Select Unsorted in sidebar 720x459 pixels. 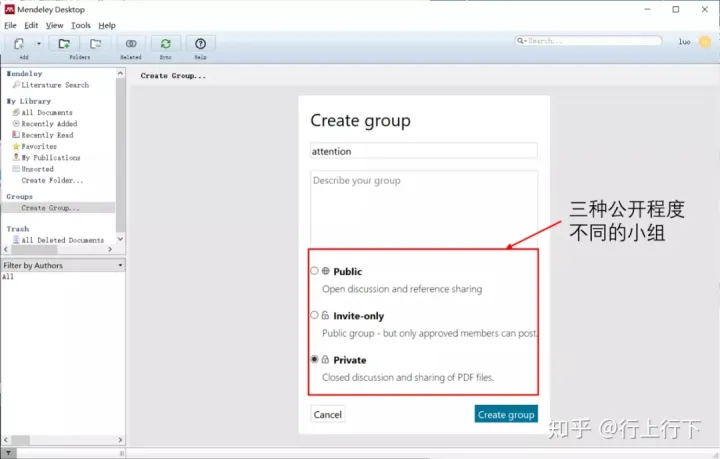[37, 169]
